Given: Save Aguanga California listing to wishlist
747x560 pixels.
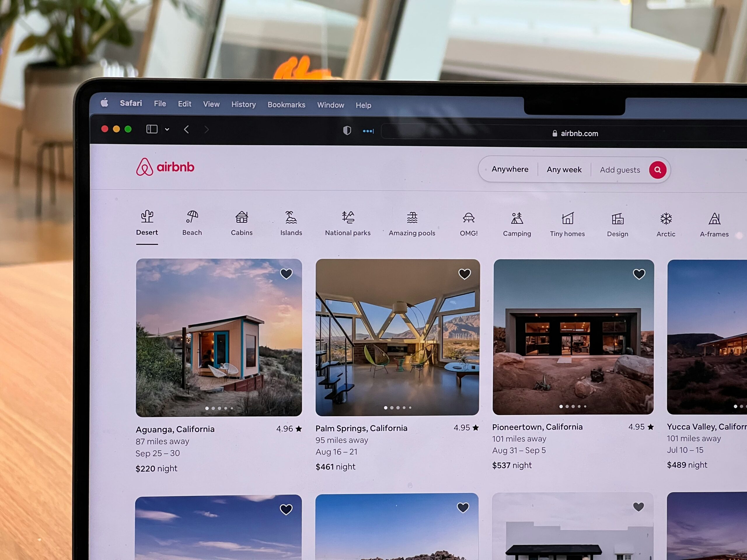Looking at the screenshot, I should pyautogui.click(x=287, y=273).
